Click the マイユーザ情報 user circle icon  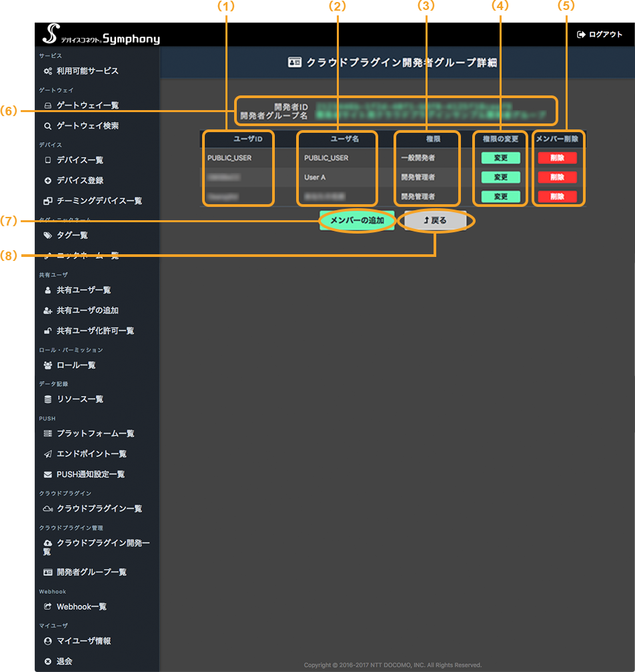tap(48, 641)
